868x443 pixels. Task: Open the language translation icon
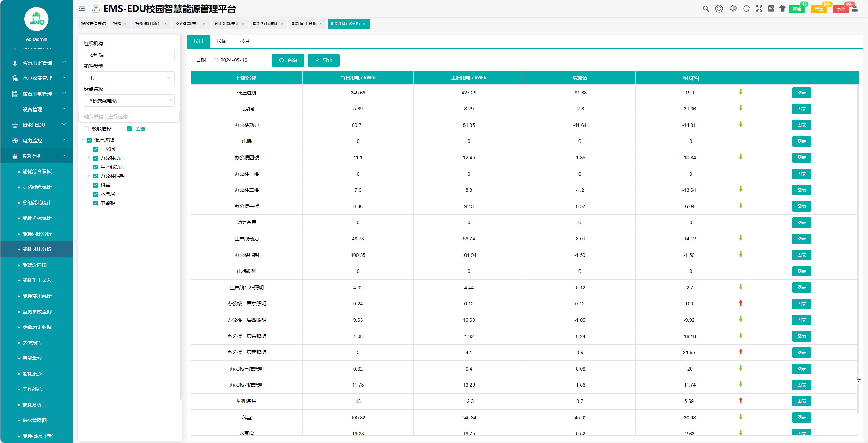771,9
